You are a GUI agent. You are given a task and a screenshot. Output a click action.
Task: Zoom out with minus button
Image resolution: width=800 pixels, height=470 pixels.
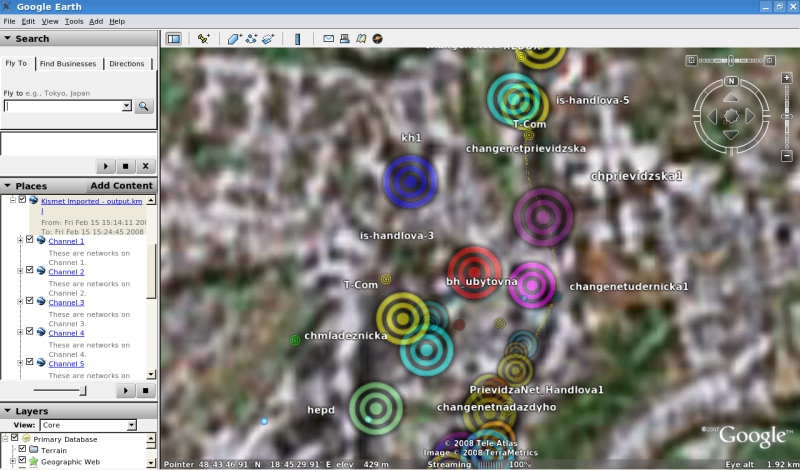coord(787,156)
